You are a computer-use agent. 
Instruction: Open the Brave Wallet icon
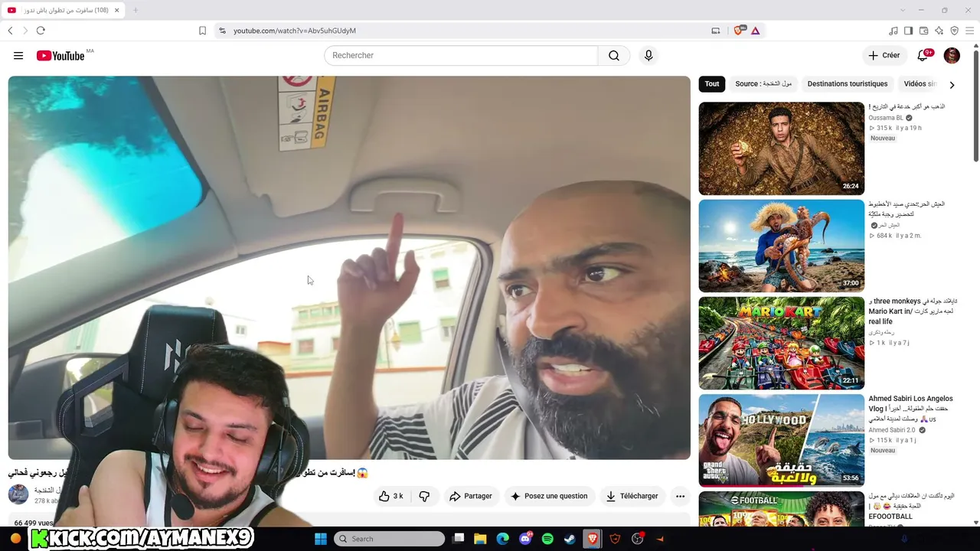[x=923, y=31]
